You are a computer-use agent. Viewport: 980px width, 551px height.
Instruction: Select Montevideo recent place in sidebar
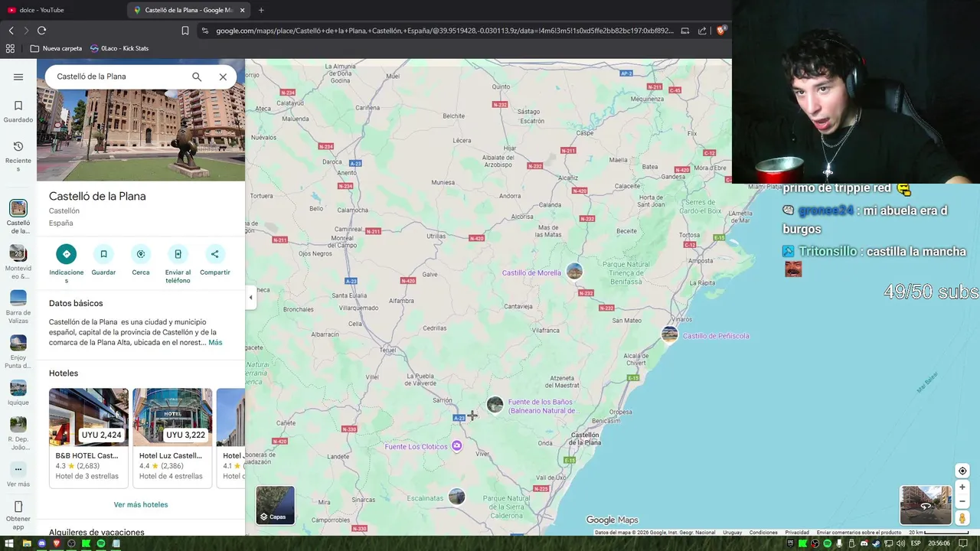pyautogui.click(x=18, y=262)
